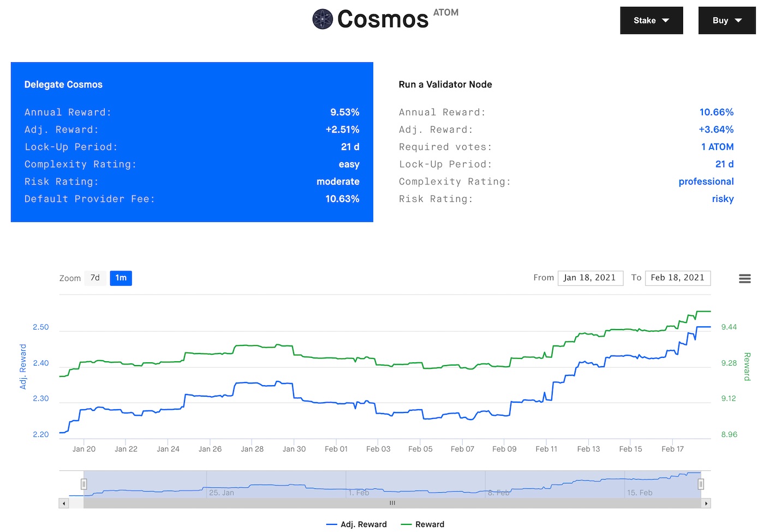The height and width of the screenshot is (532, 764).
Task: Click the 10.66% validator annual reward value
Action: coord(716,112)
